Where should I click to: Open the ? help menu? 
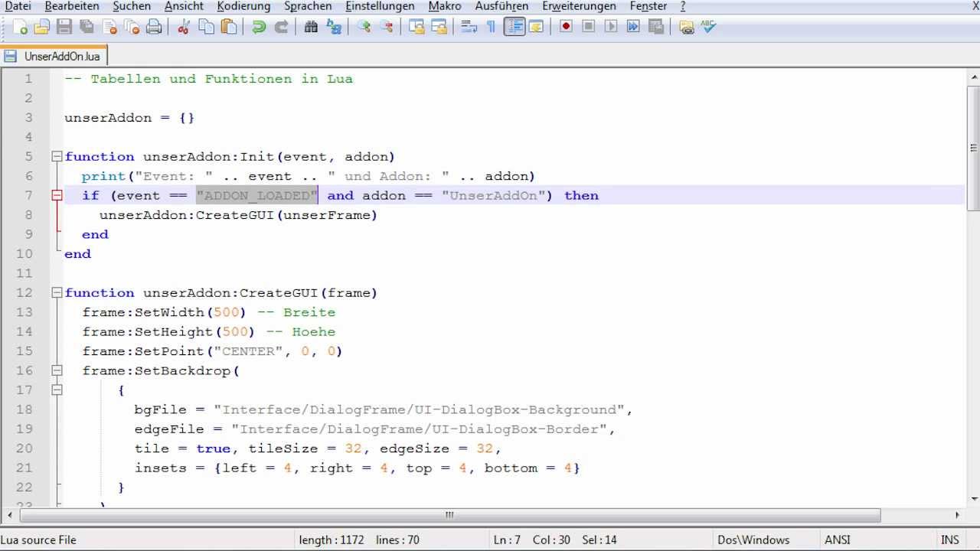tap(683, 6)
